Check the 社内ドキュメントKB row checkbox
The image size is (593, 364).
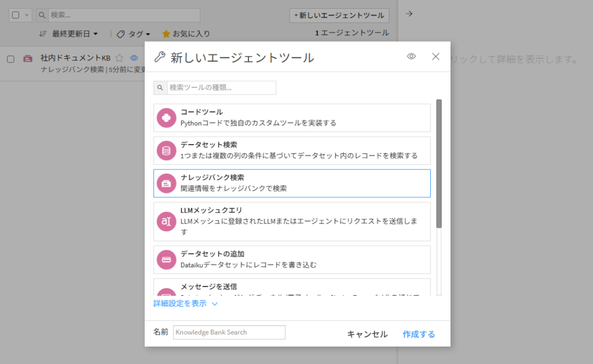coord(10,59)
